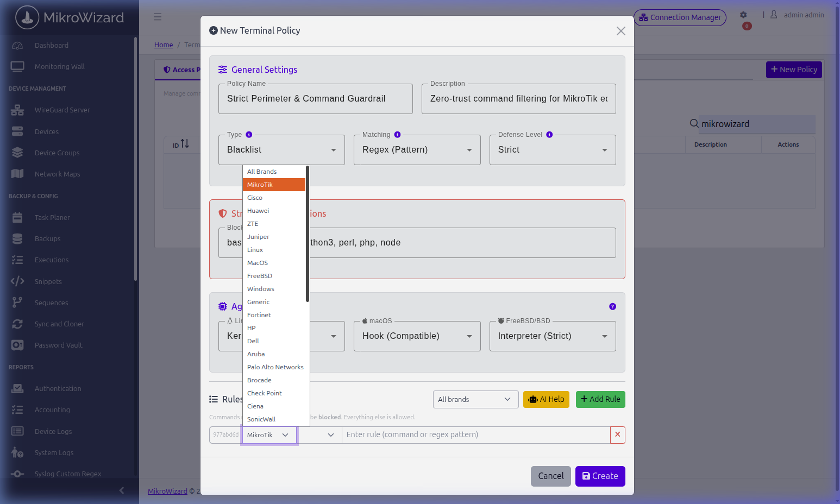Screen dimensions: 840x504
Task: Click the Dashboard sidebar icon
Action: [17, 46]
